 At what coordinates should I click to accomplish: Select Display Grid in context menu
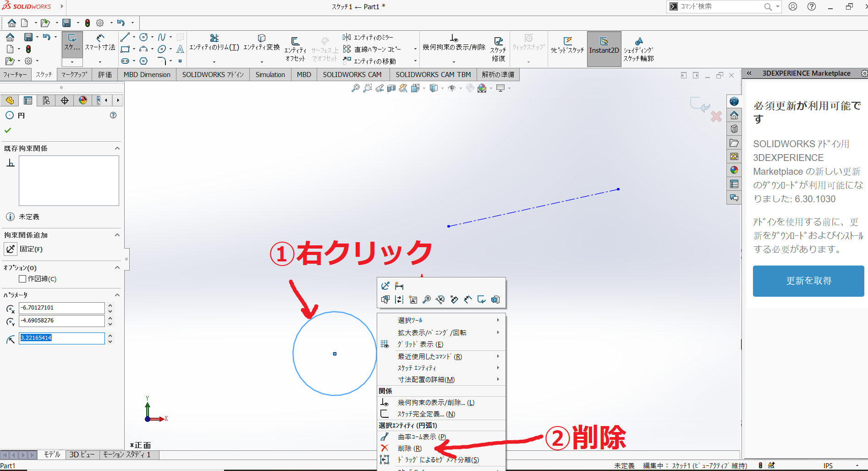click(x=441, y=344)
